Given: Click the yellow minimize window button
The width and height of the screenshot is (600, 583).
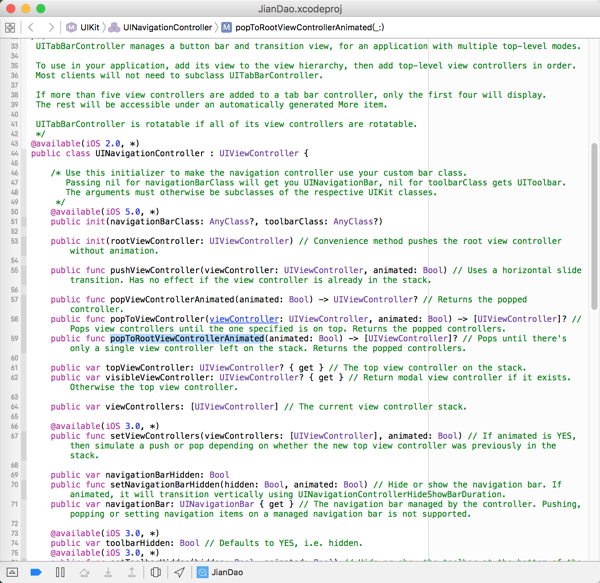Looking at the screenshot, I should [26, 8].
